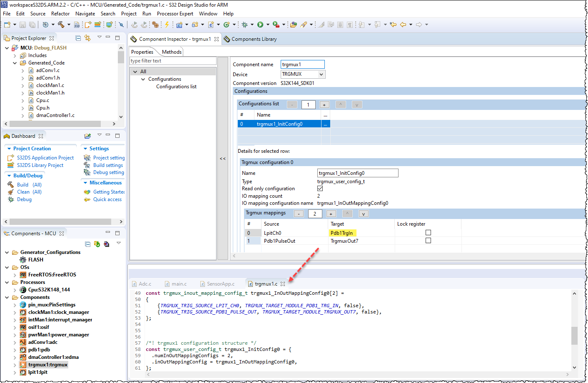
Task: Check Lock register for LpitCh0 mapping
Action: tap(428, 233)
